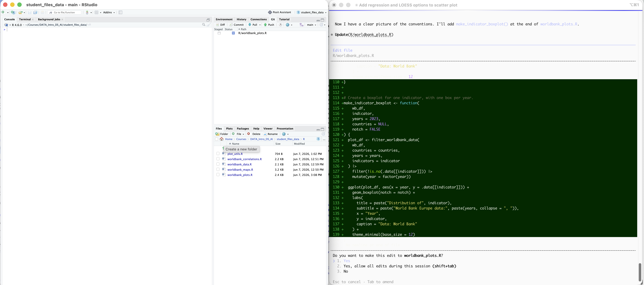Click the Home house icon in Files breadcrumb
This screenshot has width=644, height=285.
222,139
